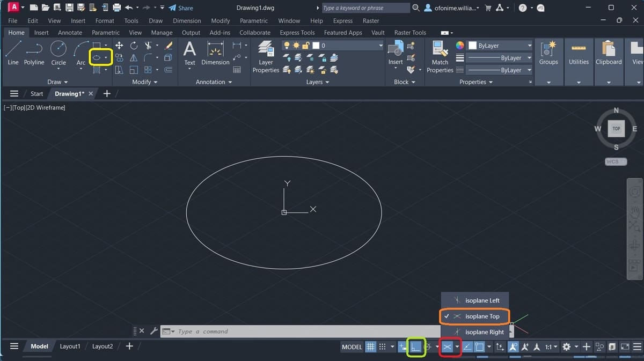Expand the Modify panel
Image resolution: width=644 pixels, height=361 pixels.
click(145, 82)
